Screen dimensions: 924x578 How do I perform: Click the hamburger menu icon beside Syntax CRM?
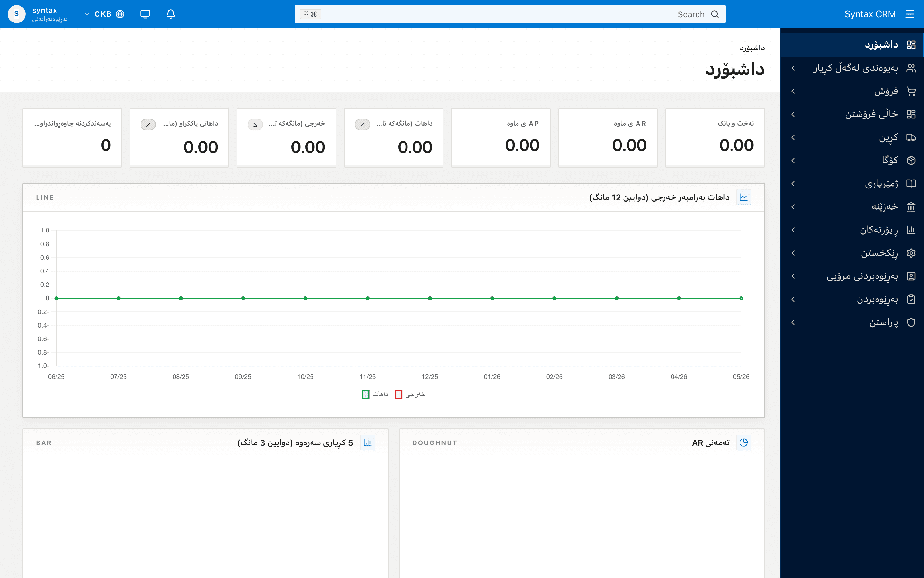coord(910,14)
